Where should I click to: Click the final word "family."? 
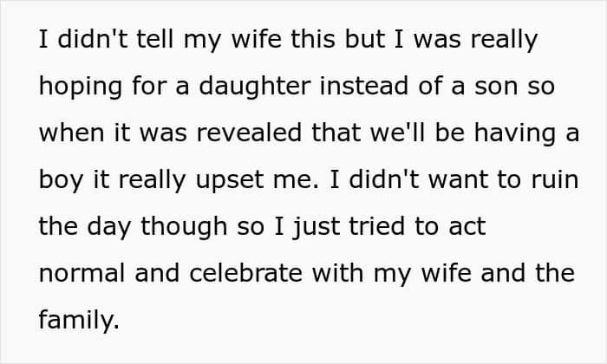pyautogui.click(x=79, y=321)
